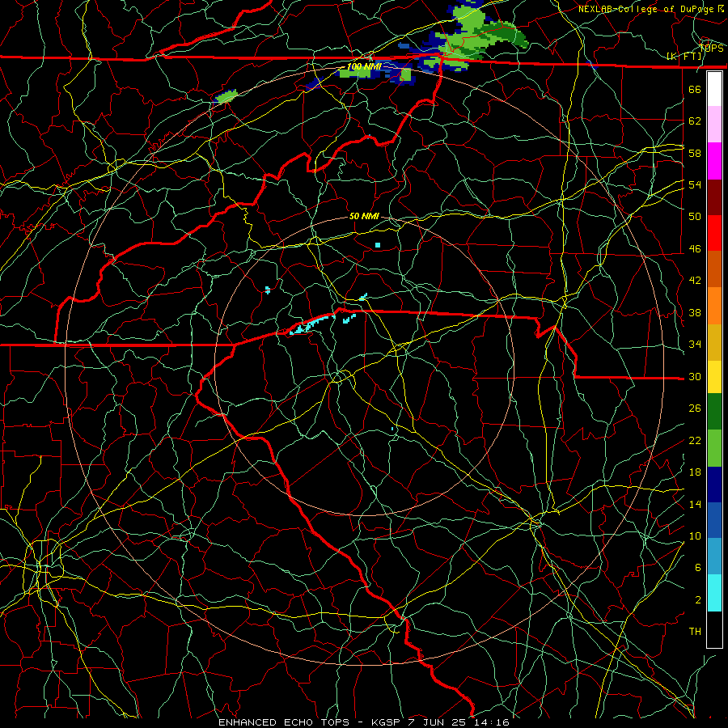Click the white swatch on the echo tops scale
The height and width of the screenshot is (728, 728).
click(714, 89)
